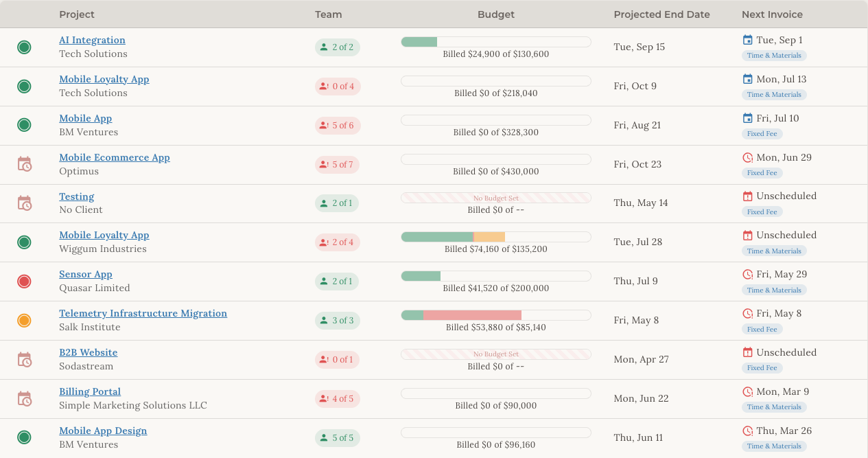Viewport: 868px width, 458px height.
Task: Click the calendar-clock status icon for B2B Website
Action: click(24, 360)
